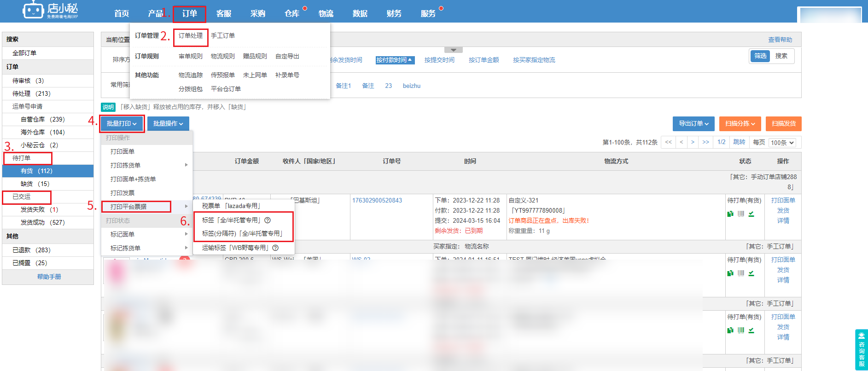Select 待处理 (213) in sidebar
This screenshot has width=868, height=371.
[x=48, y=93]
